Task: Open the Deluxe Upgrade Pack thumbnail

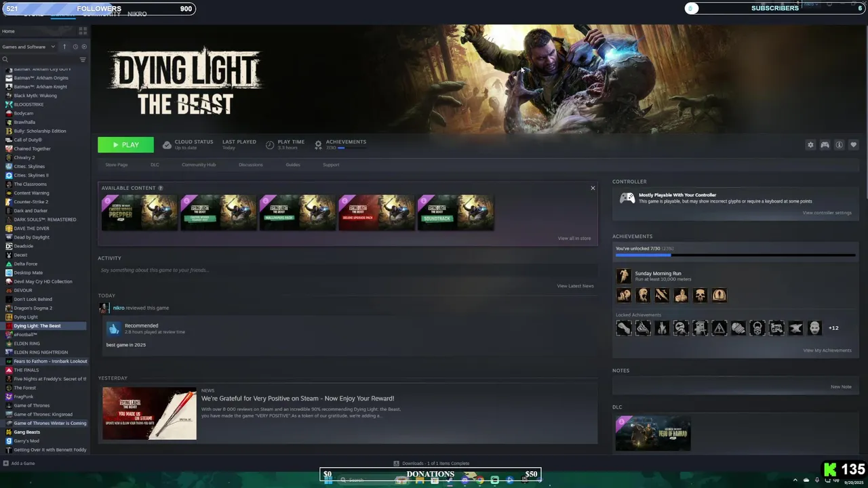Action: pyautogui.click(x=376, y=213)
